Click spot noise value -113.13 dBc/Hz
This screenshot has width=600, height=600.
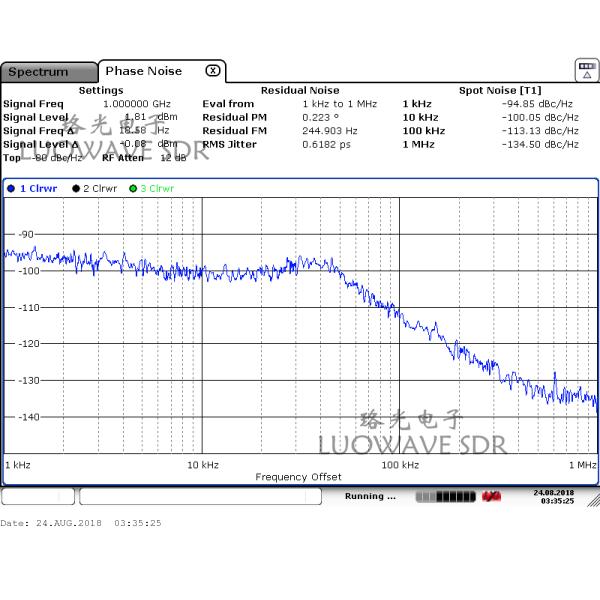pos(540,131)
